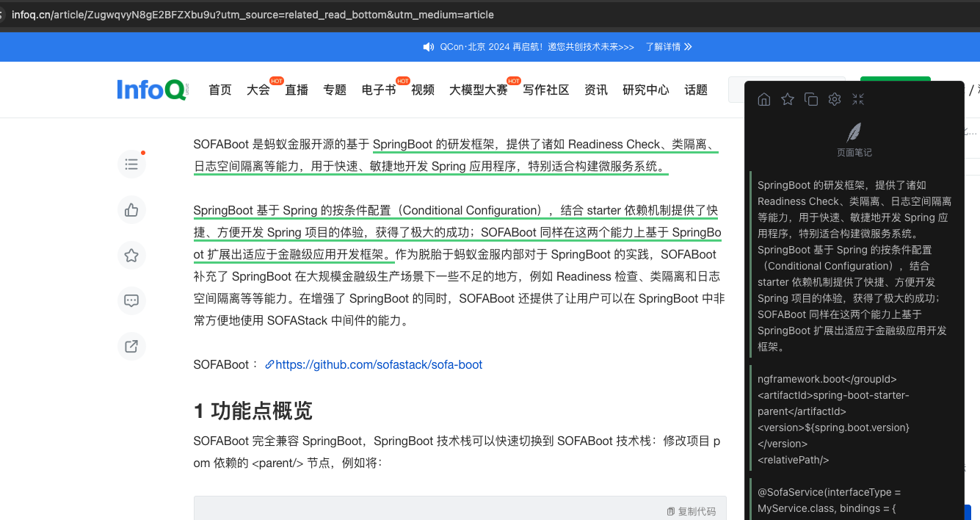Go to 资讯 section
The height and width of the screenshot is (520, 980).
[x=596, y=90]
